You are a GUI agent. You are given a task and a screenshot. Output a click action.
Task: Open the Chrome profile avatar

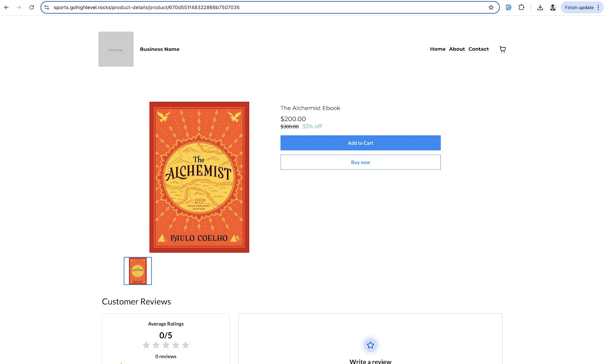[553, 7]
